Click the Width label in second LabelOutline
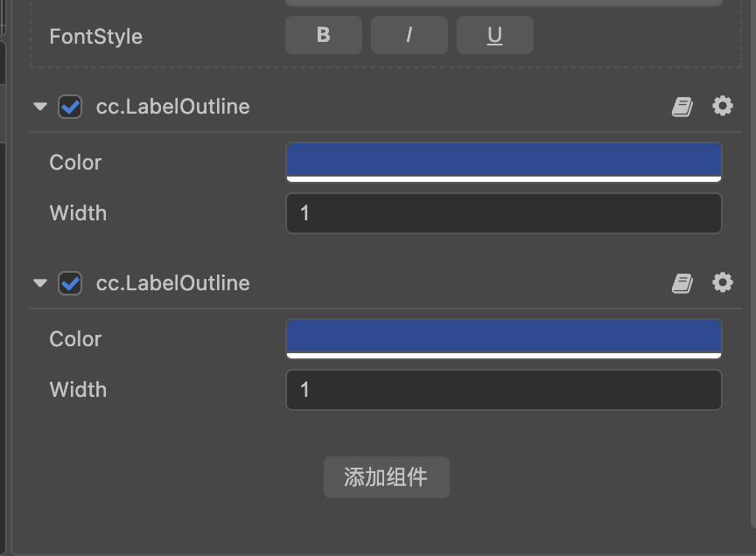The width and height of the screenshot is (756, 556). click(78, 390)
